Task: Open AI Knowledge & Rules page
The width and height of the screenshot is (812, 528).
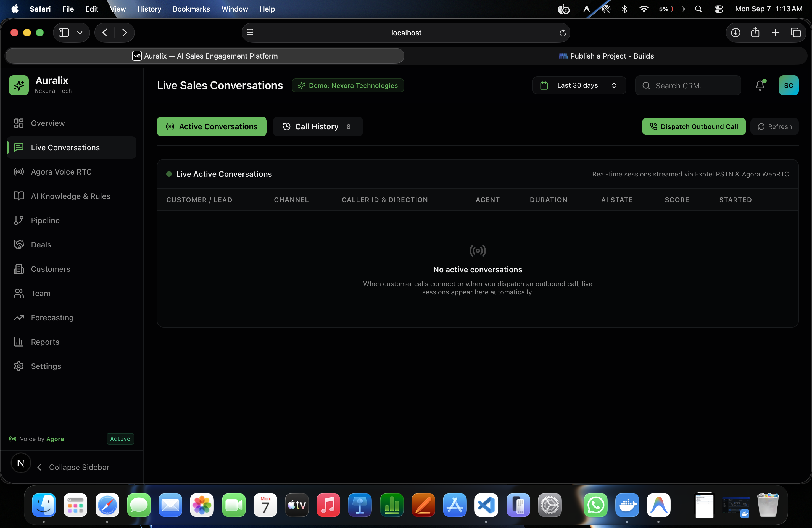Action: [x=71, y=196]
